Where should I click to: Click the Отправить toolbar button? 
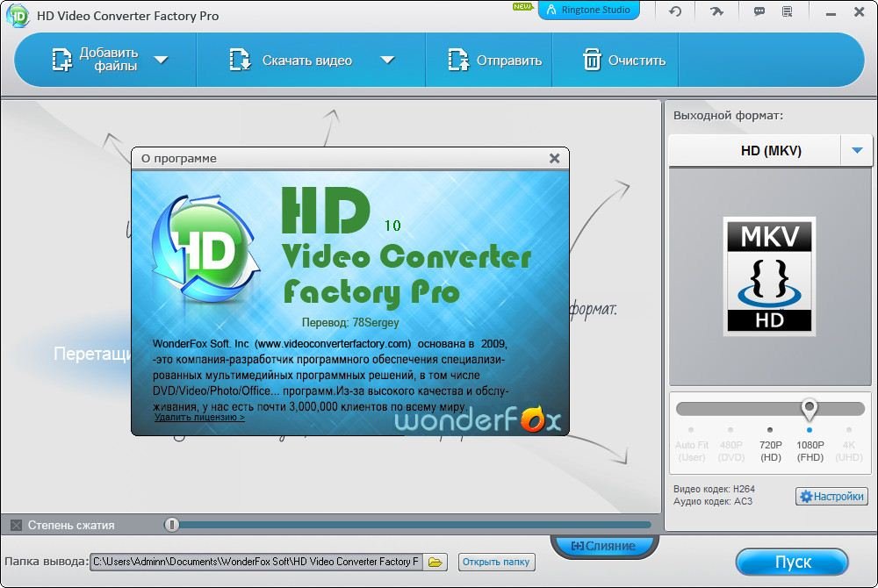point(495,61)
